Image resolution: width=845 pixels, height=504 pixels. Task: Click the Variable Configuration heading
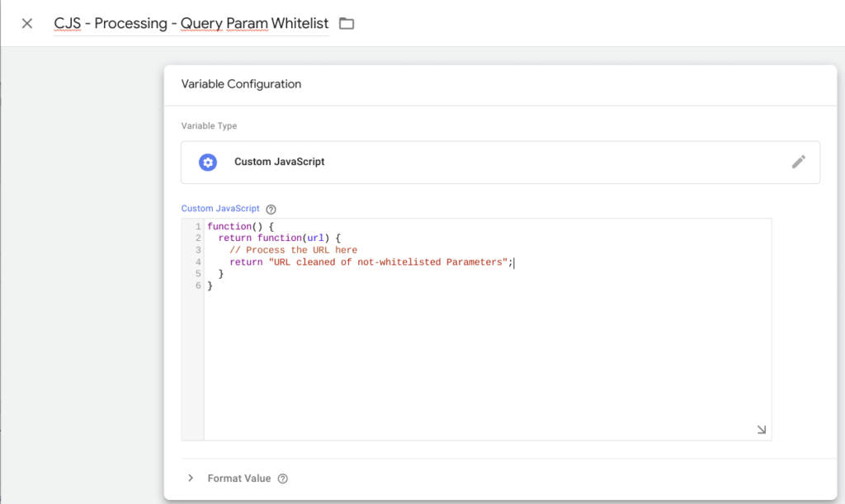(x=241, y=84)
